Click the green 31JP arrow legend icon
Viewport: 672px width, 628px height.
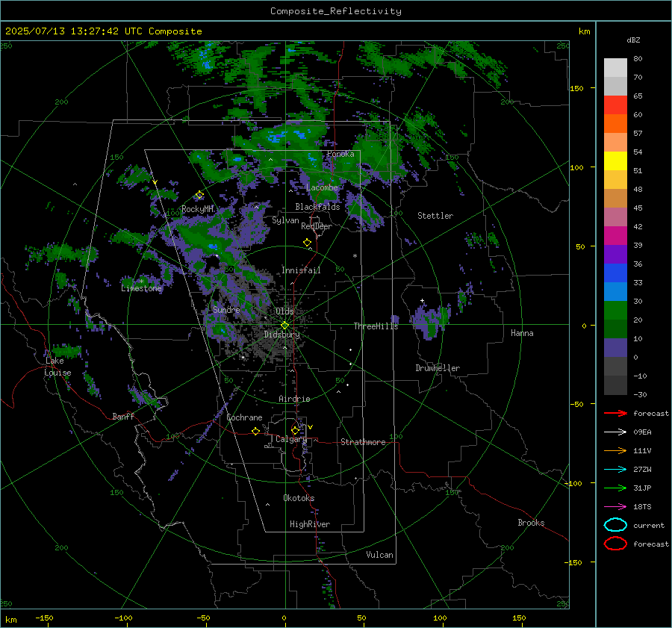pyautogui.click(x=615, y=488)
